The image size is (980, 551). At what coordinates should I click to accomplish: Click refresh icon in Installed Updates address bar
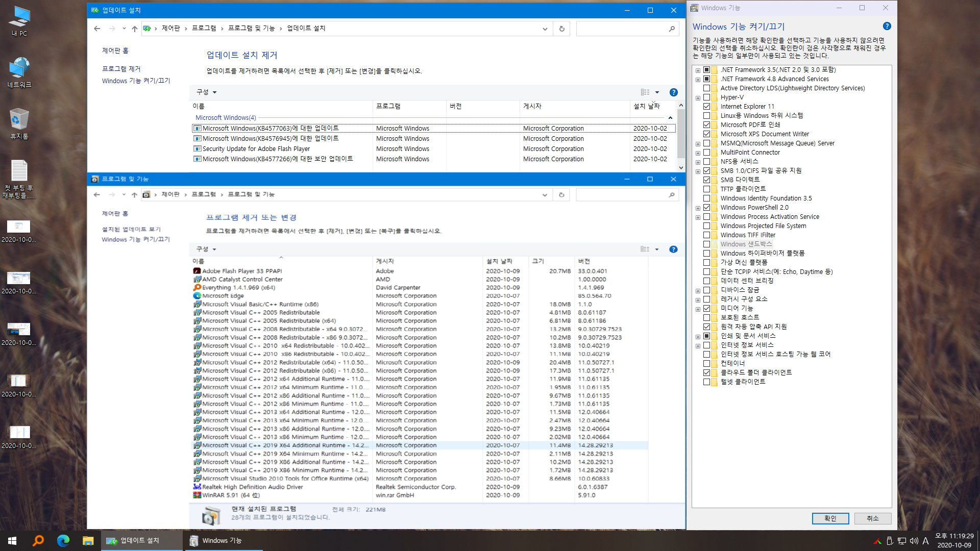pos(561,29)
